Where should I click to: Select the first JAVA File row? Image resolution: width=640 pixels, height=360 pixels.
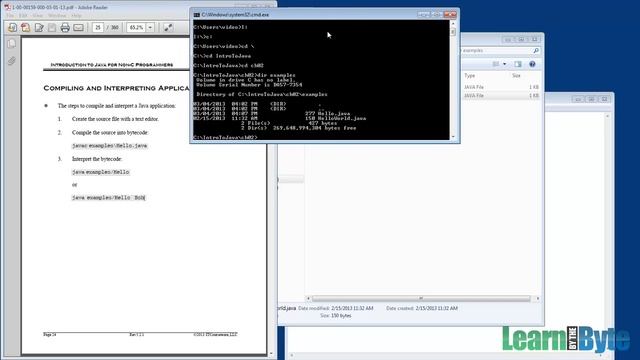tap(501, 87)
